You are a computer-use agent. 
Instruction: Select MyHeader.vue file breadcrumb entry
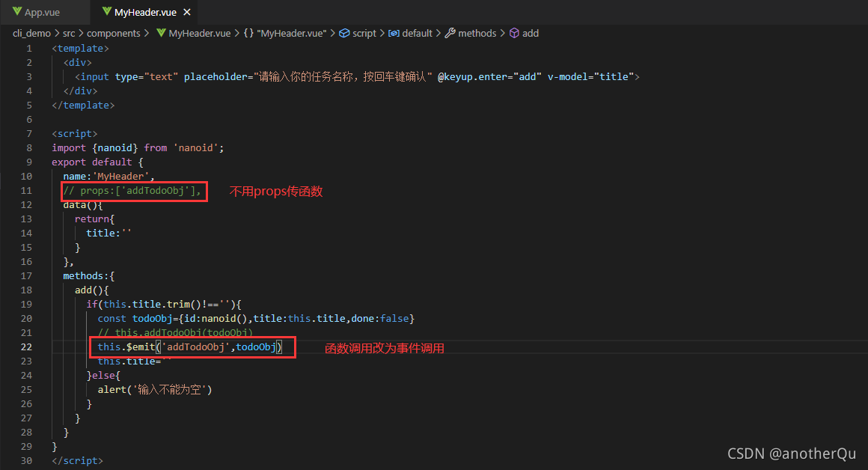pos(199,33)
